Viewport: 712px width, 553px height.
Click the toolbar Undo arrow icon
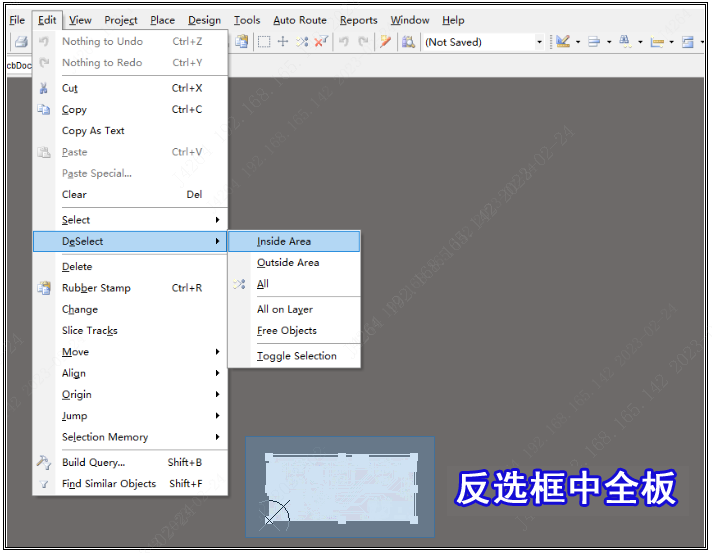point(344,42)
